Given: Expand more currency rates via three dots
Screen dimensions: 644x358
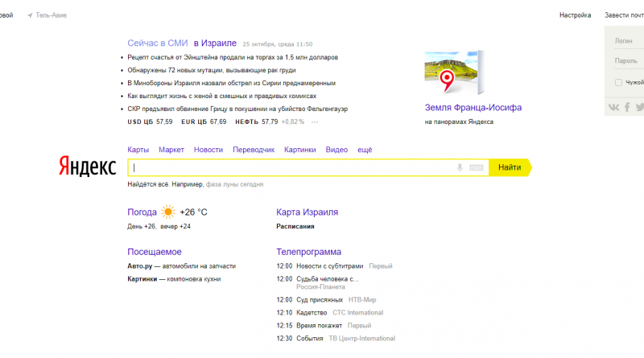Looking at the screenshot, I should coord(315,122).
